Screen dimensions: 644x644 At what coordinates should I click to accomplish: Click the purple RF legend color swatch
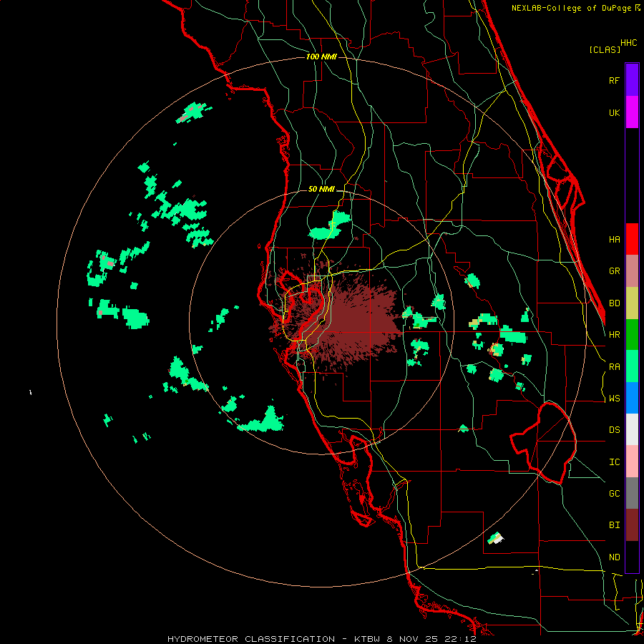point(632,80)
